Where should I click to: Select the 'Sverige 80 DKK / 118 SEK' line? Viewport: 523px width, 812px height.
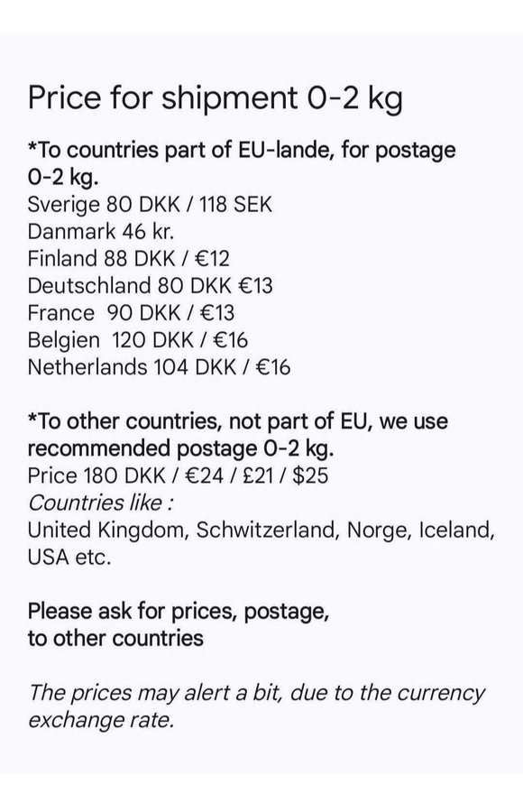click(150, 205)
